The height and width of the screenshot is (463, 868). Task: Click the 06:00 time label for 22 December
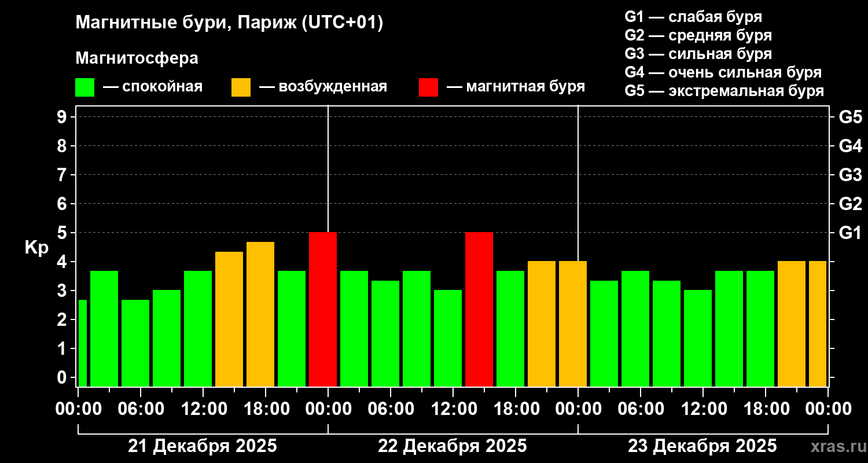(391, 409)
